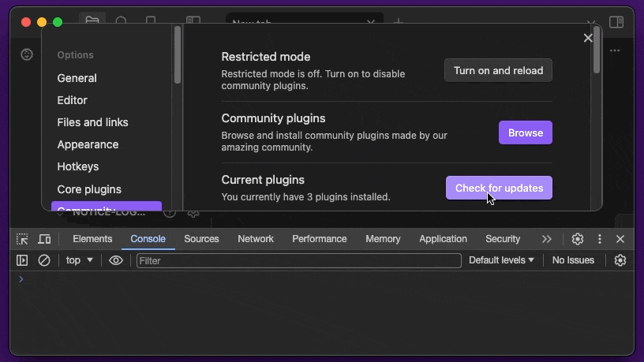Switch to the Network DevTools tab
This screenshot has height=362, width=644.
point(256,239)
